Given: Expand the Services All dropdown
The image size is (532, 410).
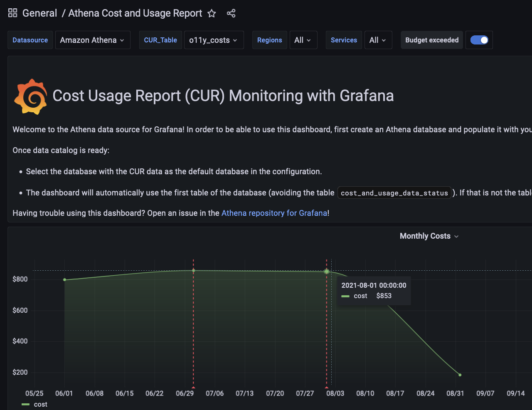Looking at the screenshot, I should point(378,40).
